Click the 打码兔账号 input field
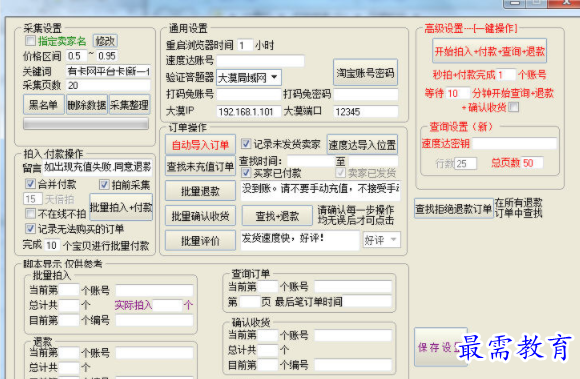The image size is (580, 379). (x=249, y=94)
